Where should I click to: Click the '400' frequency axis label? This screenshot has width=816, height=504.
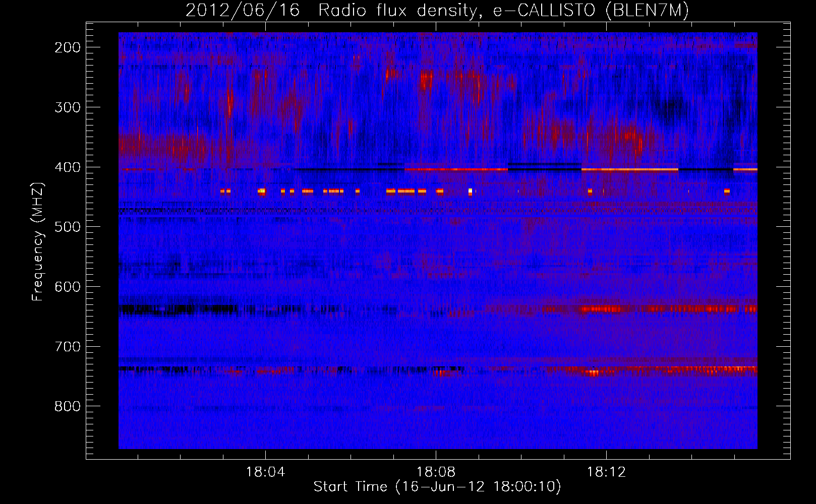(67, 167)
